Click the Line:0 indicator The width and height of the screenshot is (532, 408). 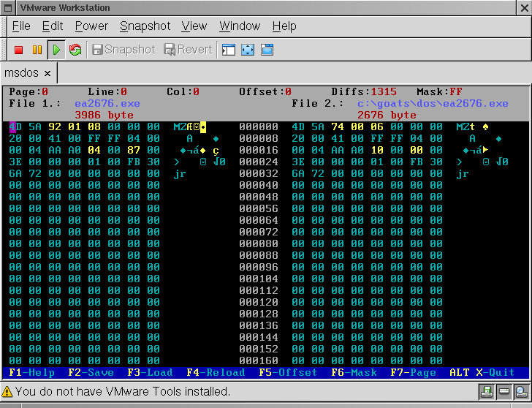[x=107, y=91]
